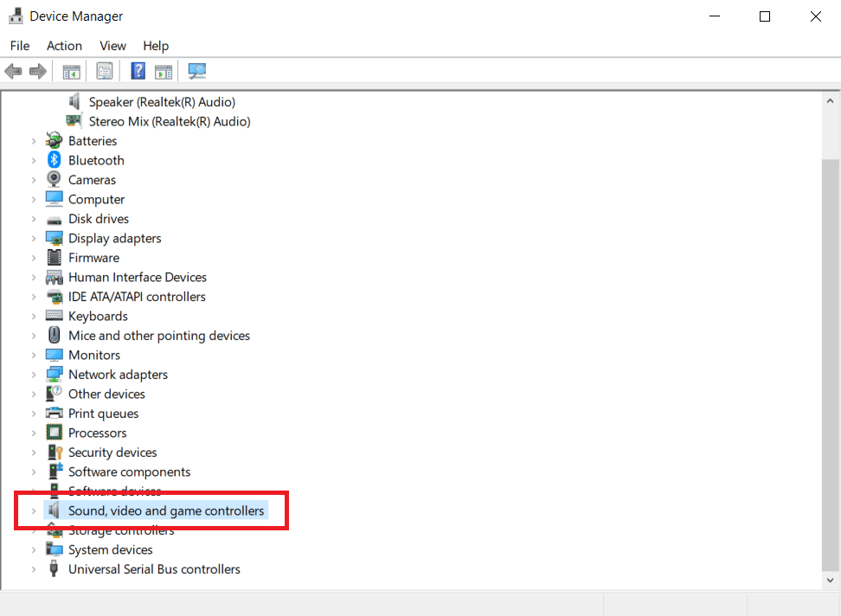Viewport: 841px width, 616px height.
Task: Expand Sound, video and game controllers
Action: 34,511
